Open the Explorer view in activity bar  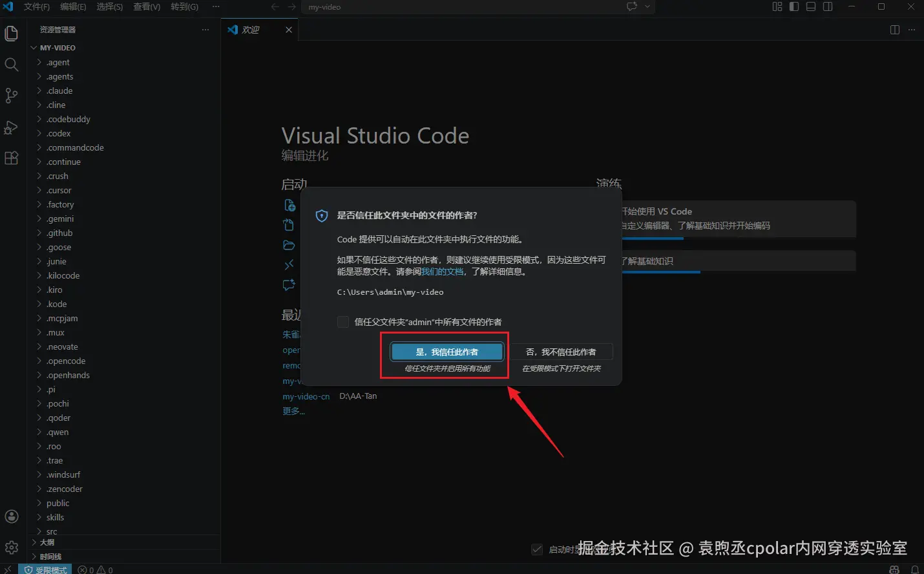pos(12,33)
